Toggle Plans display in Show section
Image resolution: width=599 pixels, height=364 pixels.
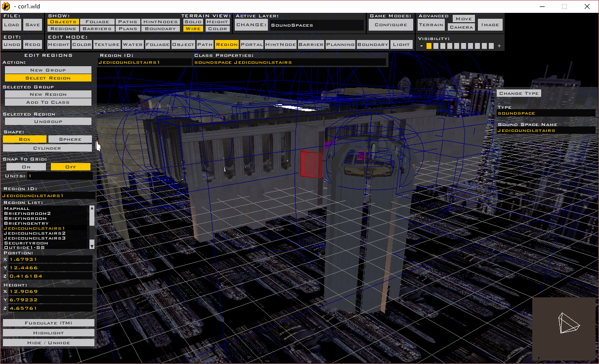tap(128, 29)
